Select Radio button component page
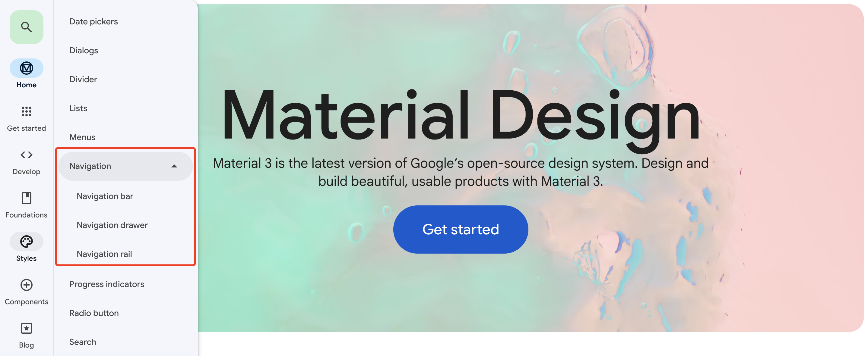The height and width of the screenshot is (356, 868). tap(94, 313)
